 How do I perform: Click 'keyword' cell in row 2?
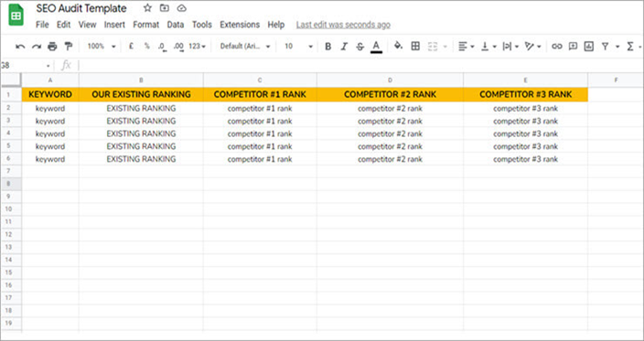(50, 109)
